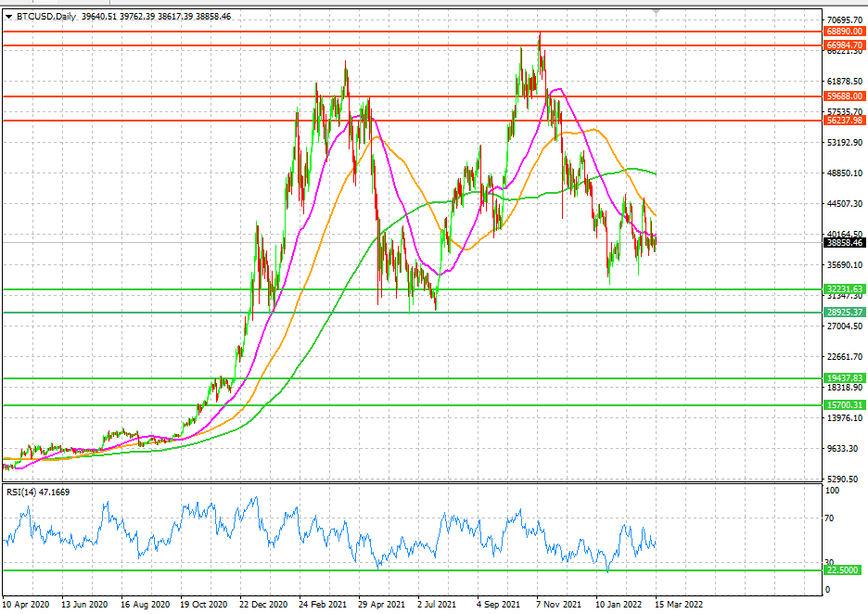Click the open price value 39640.51
Image resolution: width=868 pixels, height=614 pixels.
tap(99, 17)
